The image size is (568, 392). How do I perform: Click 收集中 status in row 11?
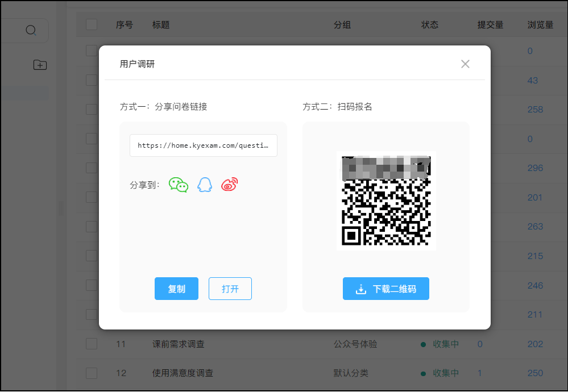pyautogui.click(x=446, y=344)
